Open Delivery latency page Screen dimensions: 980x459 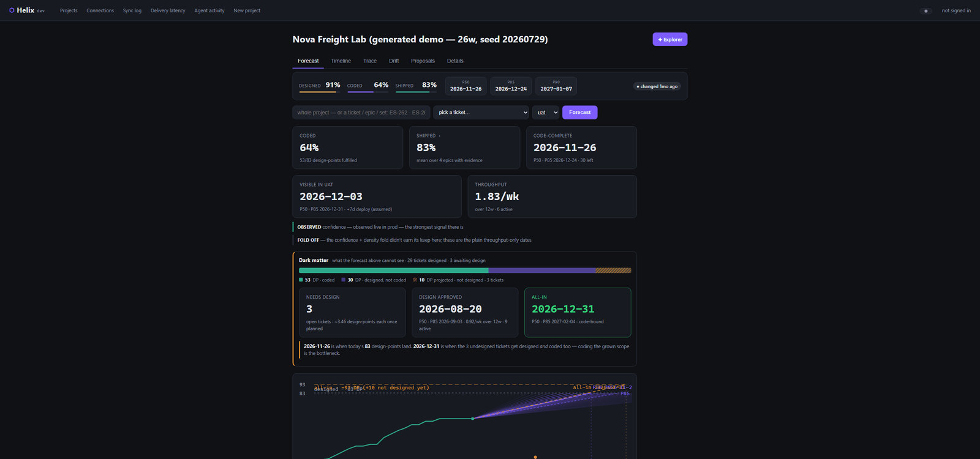(x=168, y=10)
